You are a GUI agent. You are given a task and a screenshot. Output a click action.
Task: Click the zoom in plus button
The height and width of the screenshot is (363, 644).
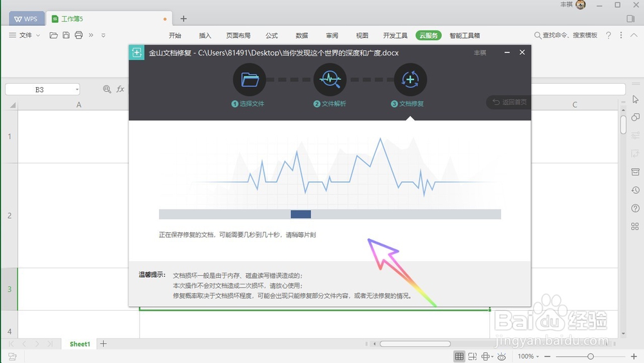tap(634, 357)
